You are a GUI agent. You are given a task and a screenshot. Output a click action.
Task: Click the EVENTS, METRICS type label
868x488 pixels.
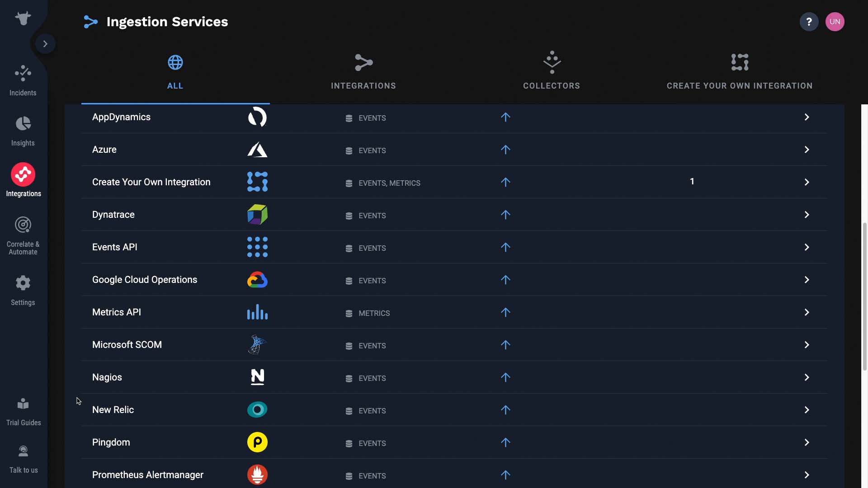[x=389, y=183]
